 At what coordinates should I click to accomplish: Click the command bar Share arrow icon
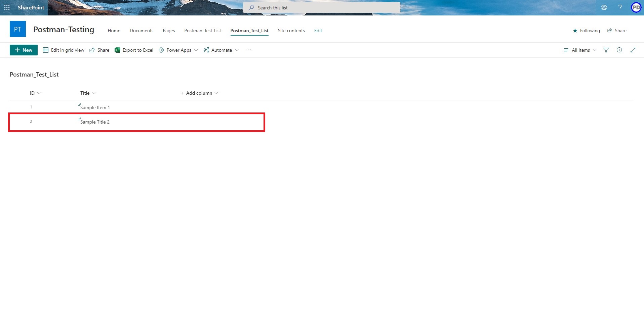tap(92, 50)
